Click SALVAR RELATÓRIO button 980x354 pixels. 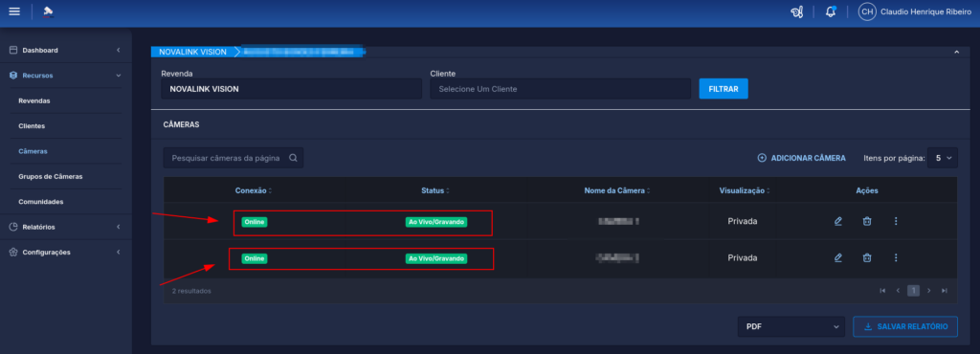(905, 326)
